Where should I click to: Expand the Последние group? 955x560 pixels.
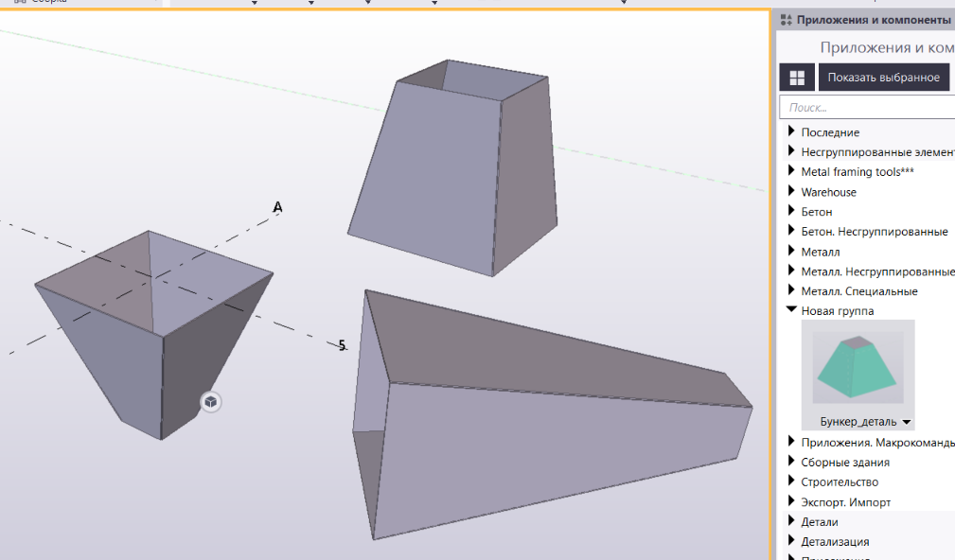coord(791,131)
